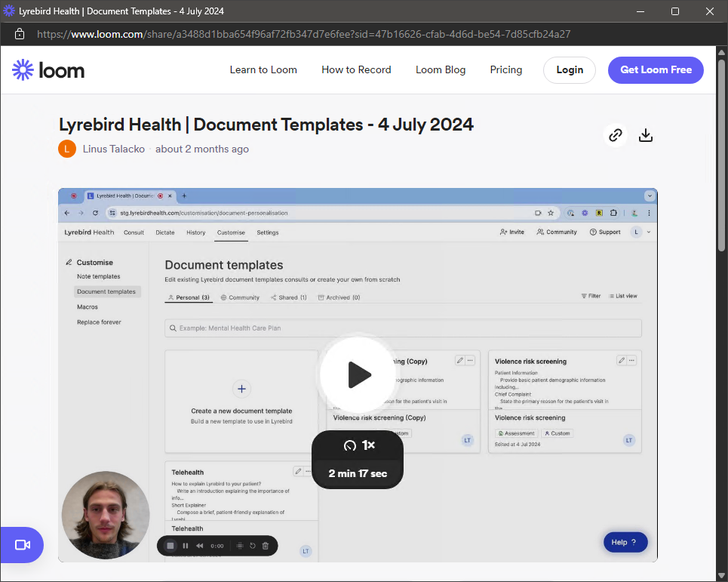Open the Learn to Loom page
The height and width of the screenshot is (582, 728).
263,69
